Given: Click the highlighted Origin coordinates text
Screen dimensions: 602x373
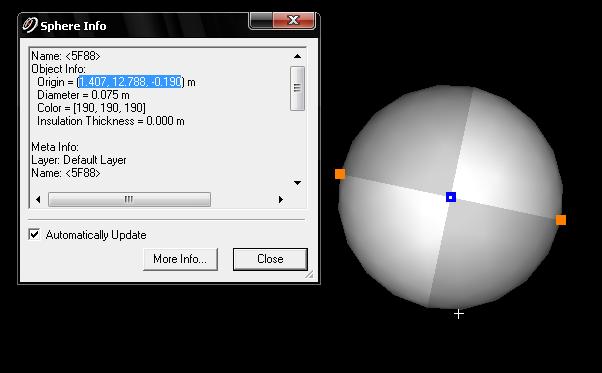Looking at the screenshot, I should coord(131,82).
